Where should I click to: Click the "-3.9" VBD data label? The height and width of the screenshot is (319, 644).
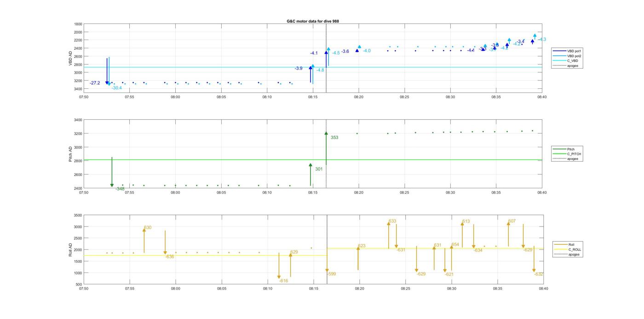(299, 68)
